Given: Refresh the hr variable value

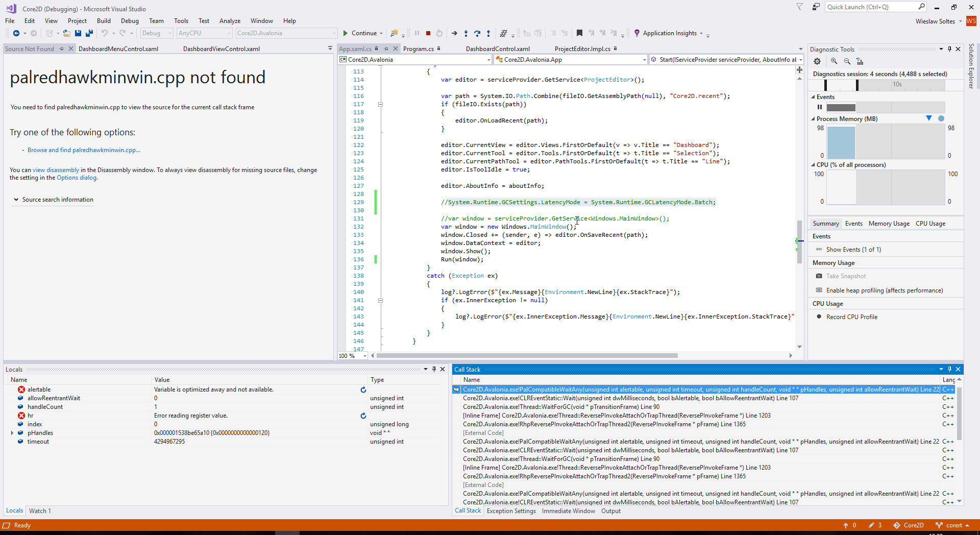Looking at the screenshot, I should [x=363, y=416].
